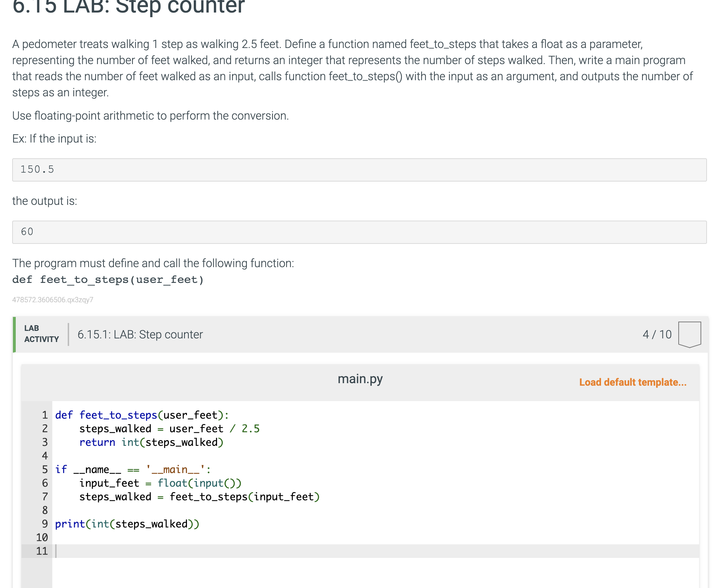717x588 pixels.
Task: Click Load default template link
Action: [632, 382]
